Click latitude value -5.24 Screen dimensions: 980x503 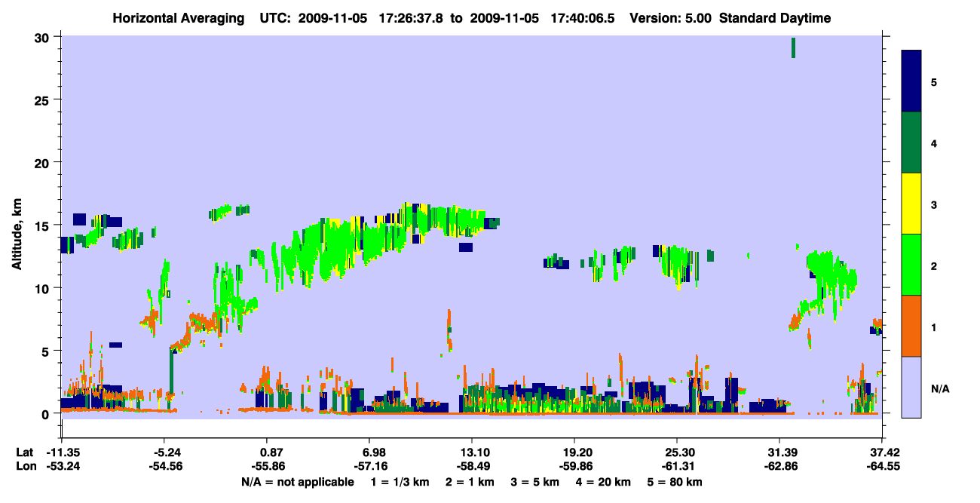(x=164, y=452)
